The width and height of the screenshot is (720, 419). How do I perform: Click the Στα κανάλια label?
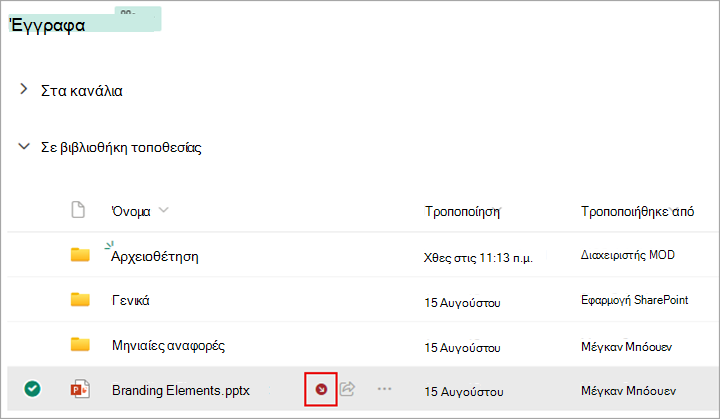[x=82, y=91]
